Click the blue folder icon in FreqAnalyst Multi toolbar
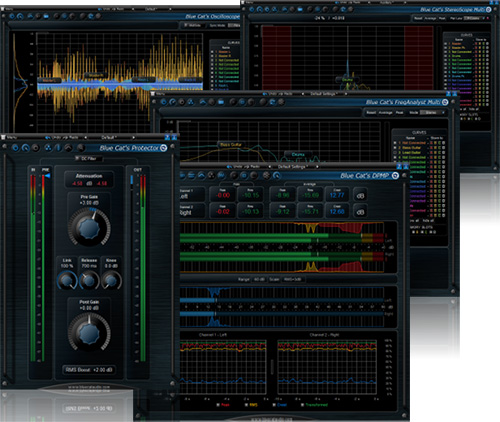Screen dimensions: 500x422 tap(221, 102)
